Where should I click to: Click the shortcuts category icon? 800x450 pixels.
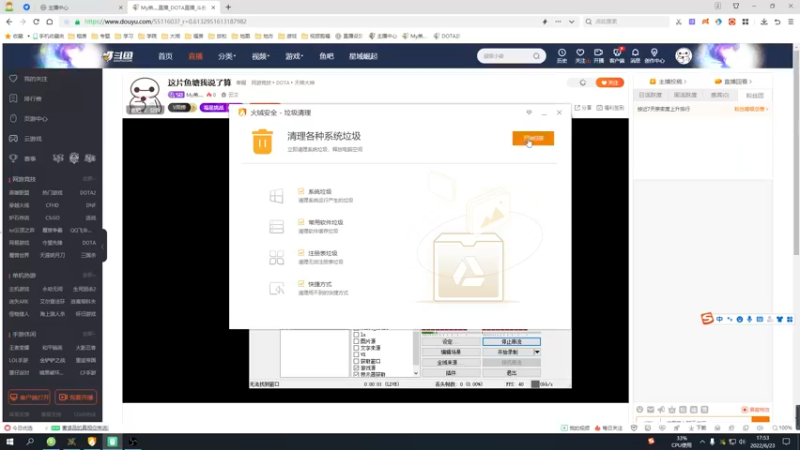click(x=277, y=288)
